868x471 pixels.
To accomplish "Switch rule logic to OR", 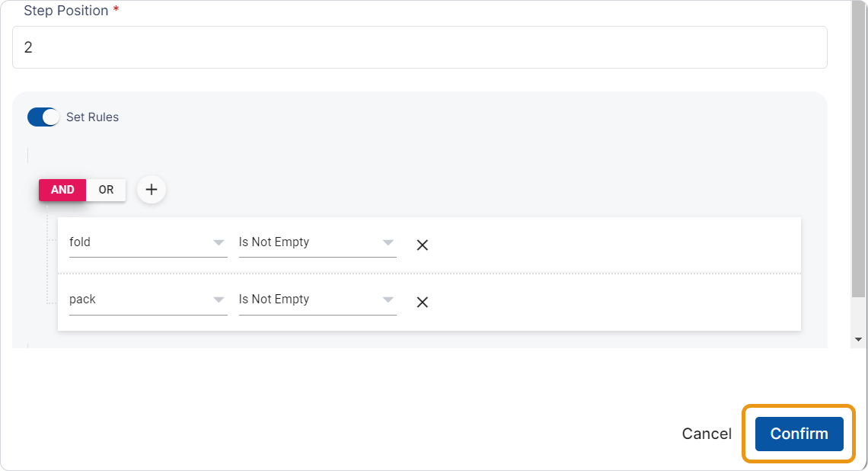I will coord(106,190).
